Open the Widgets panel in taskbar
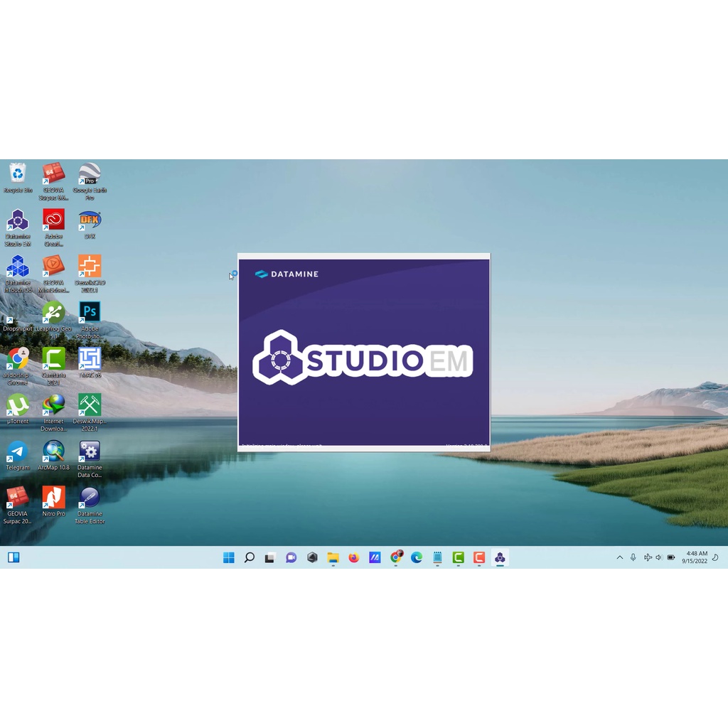The image size is (728, 728). (14, 557)
